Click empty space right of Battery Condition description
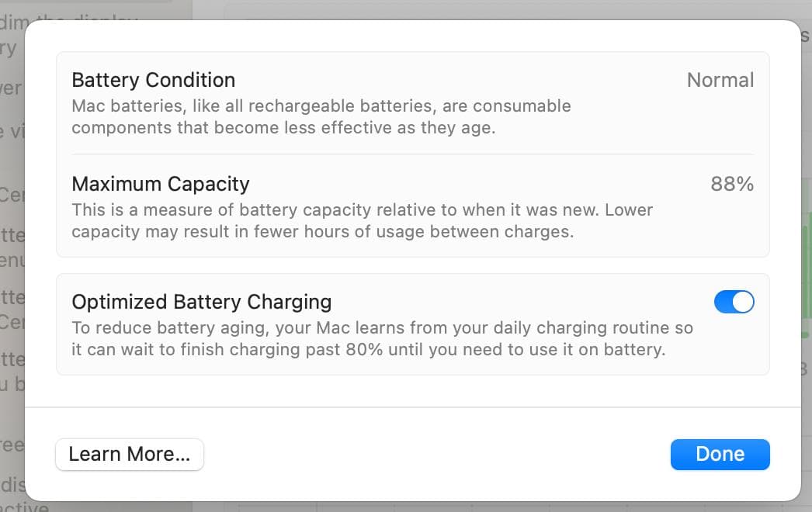This screenshot has height=512, width=812. coord(660,116)
